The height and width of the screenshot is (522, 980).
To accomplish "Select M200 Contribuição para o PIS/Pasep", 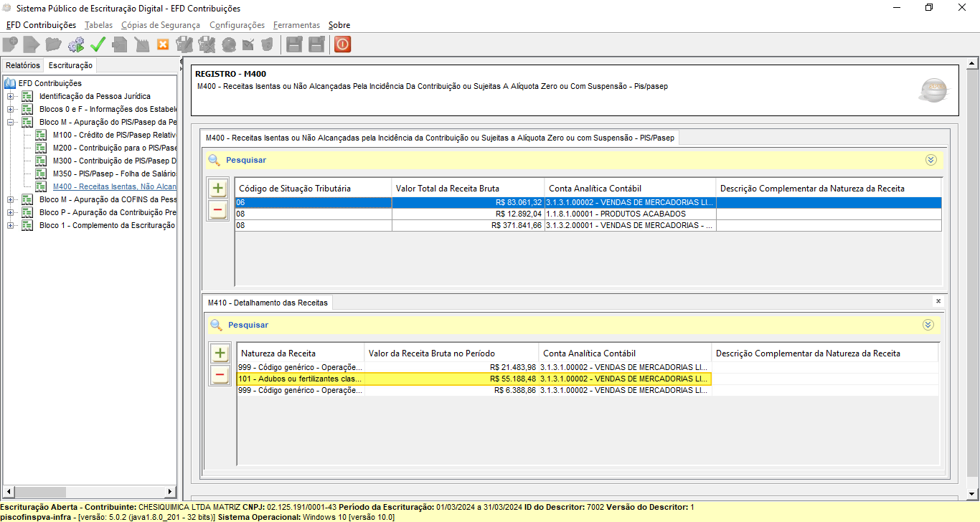I will click(x=114, y=148).
